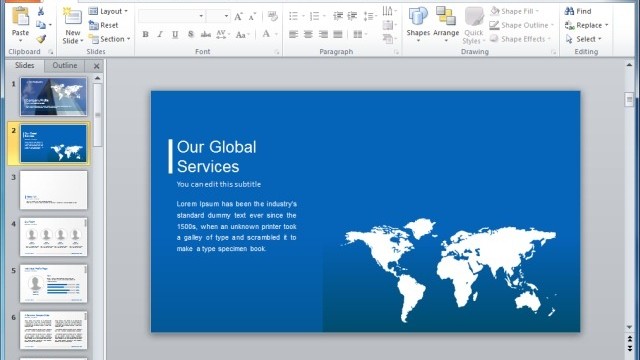Click the Reset slide button

pyautogui.click(x=104, y=25)
